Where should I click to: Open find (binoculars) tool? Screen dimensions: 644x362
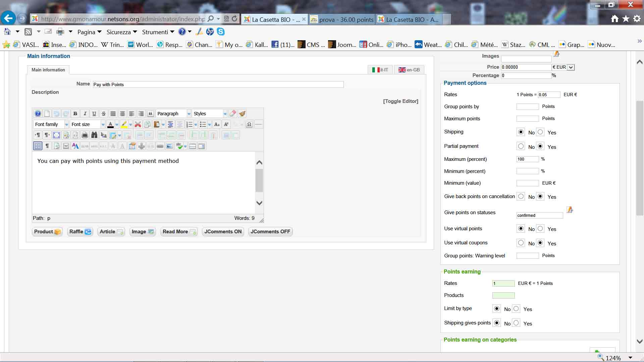coord(94,135)
